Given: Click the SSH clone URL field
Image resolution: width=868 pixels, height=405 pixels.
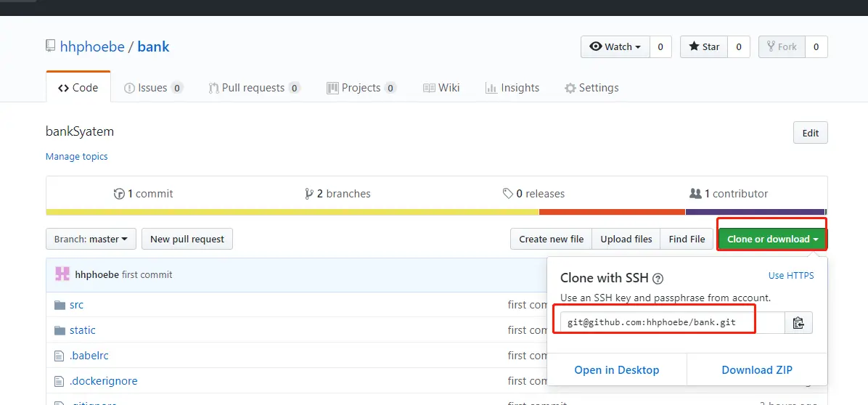Looking at the screenshot, I should (673, 322).
